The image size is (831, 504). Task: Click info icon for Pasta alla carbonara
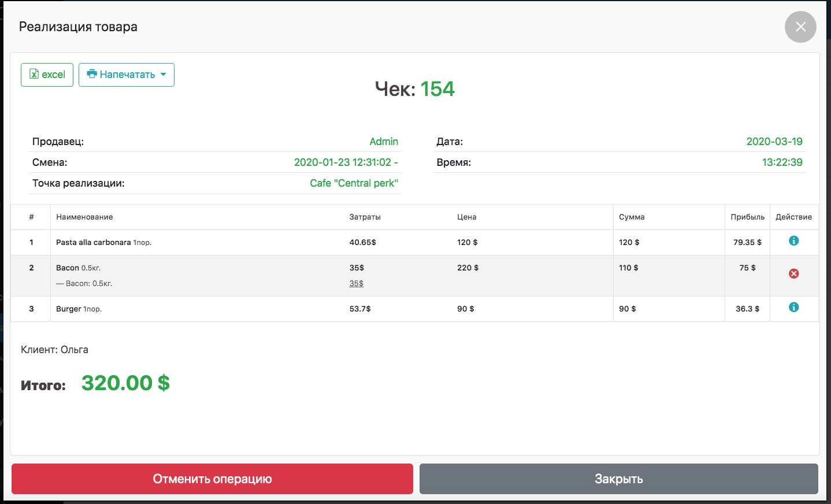[x=793, y=240]
